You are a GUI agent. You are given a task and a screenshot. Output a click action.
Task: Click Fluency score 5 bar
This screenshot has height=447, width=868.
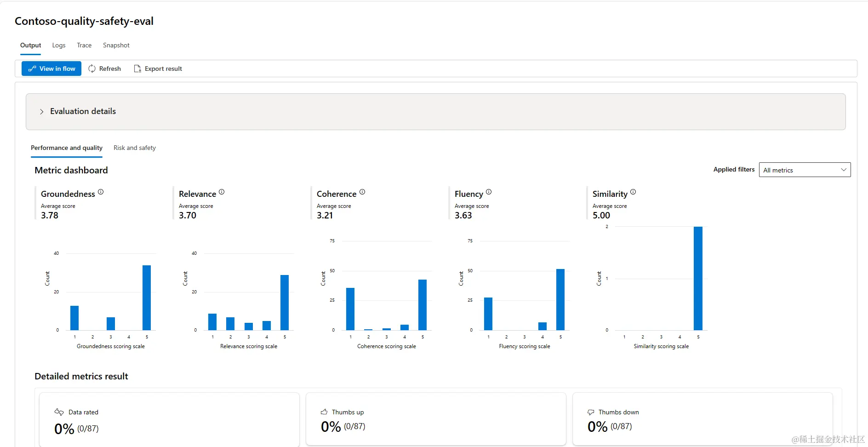pos(560,299)
